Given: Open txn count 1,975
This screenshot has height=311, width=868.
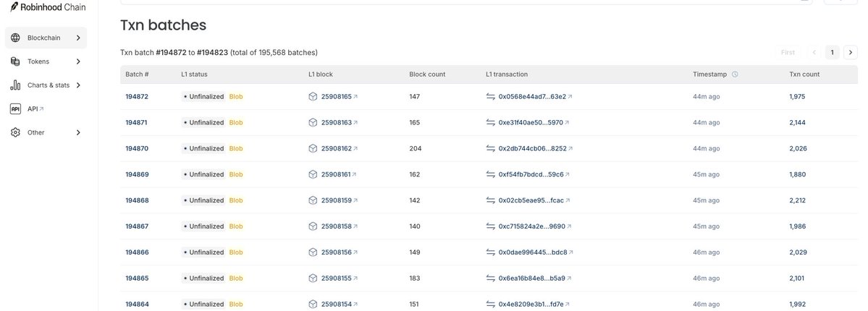Looking at the screenshot, I should 797,96.
